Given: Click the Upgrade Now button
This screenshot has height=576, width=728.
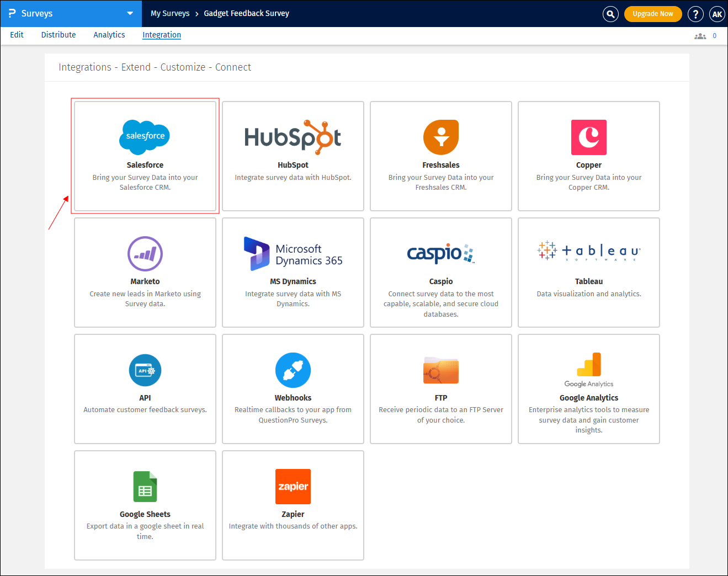Looking at the screenshot, I should [x=652, y=14].
